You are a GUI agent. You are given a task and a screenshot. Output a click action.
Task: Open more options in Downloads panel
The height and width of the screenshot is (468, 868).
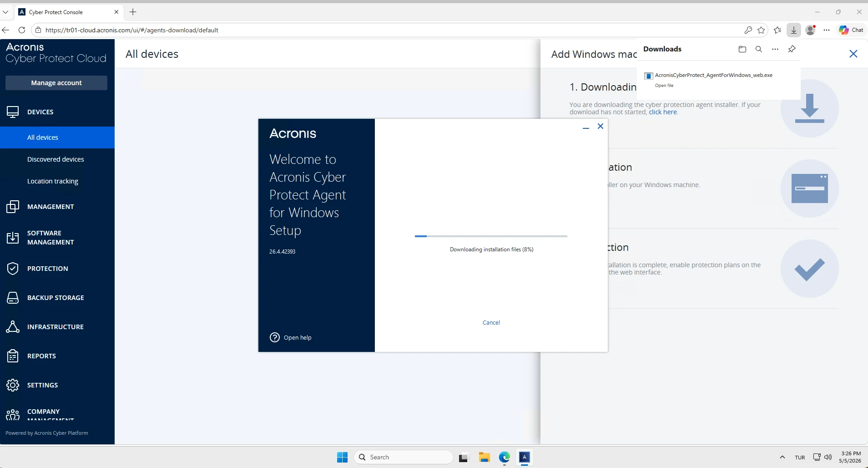click(775, 49)
